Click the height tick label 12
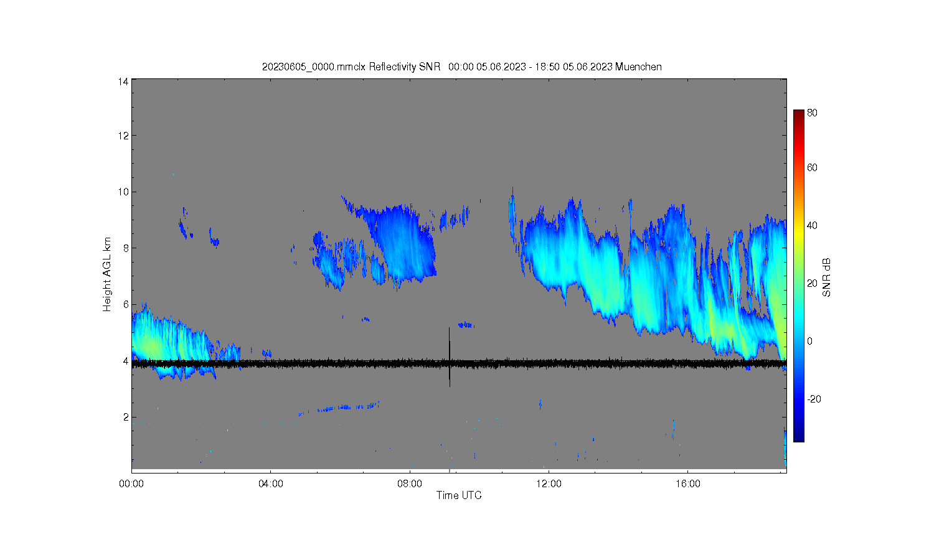The image size is (934, 560). (x=123, y=136)
